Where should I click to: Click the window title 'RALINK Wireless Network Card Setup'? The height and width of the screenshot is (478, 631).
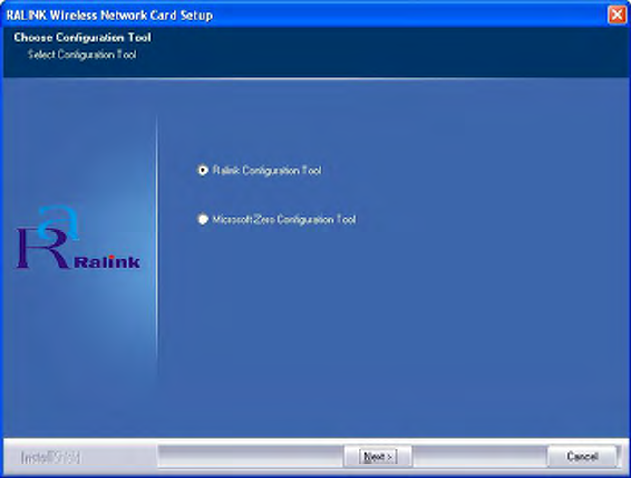109,15
